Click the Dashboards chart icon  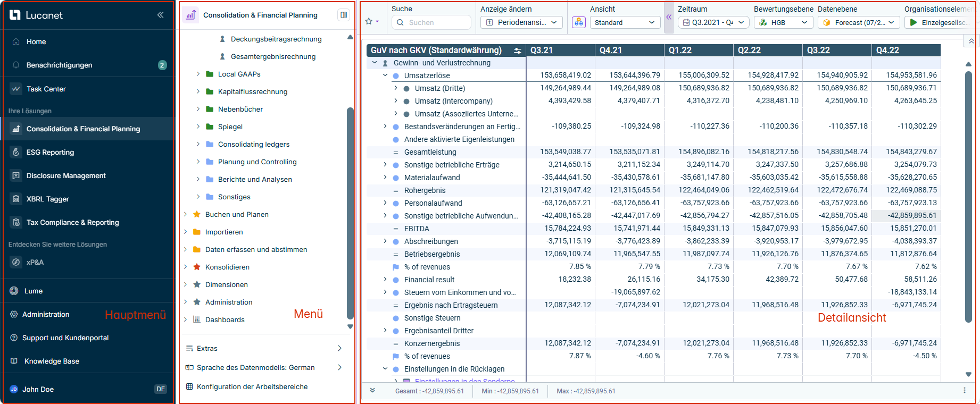[x=197, y=319]
